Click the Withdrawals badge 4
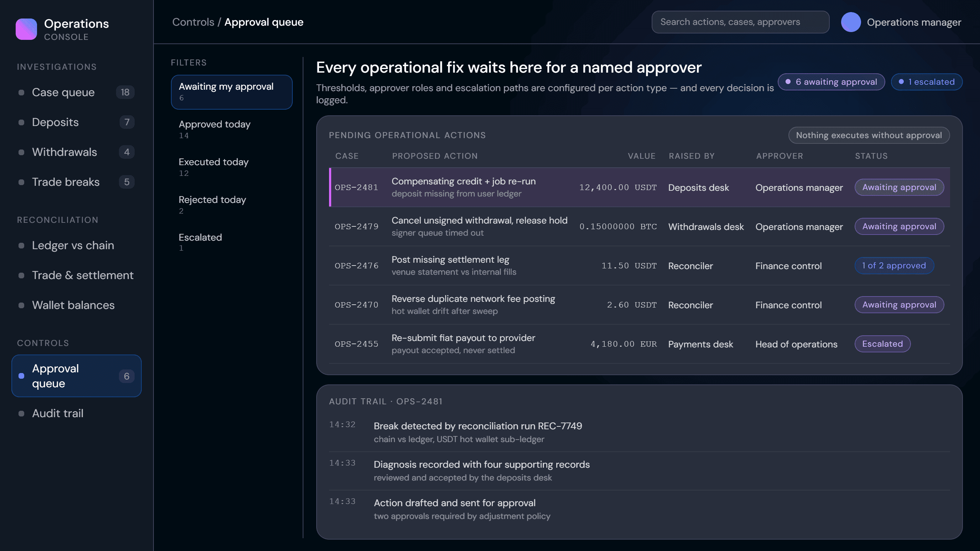 coord(127,152)
